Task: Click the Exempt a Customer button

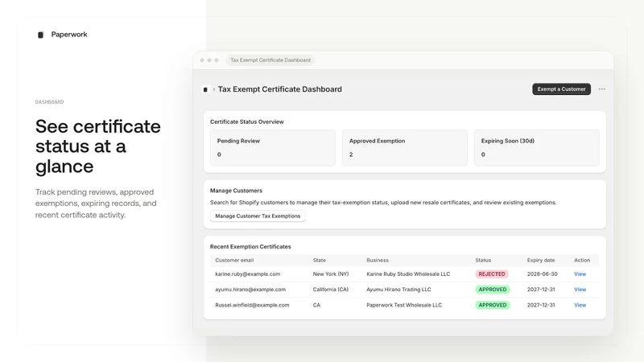Action: point(561,89)
